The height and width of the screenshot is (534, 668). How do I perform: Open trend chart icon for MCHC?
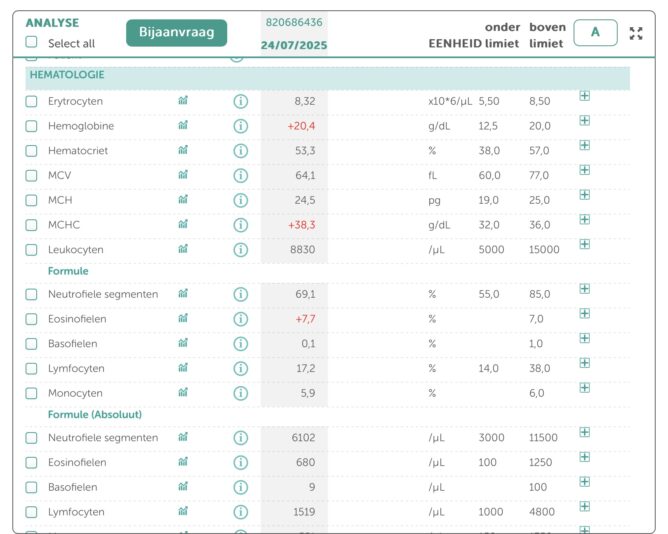(183, 225)
